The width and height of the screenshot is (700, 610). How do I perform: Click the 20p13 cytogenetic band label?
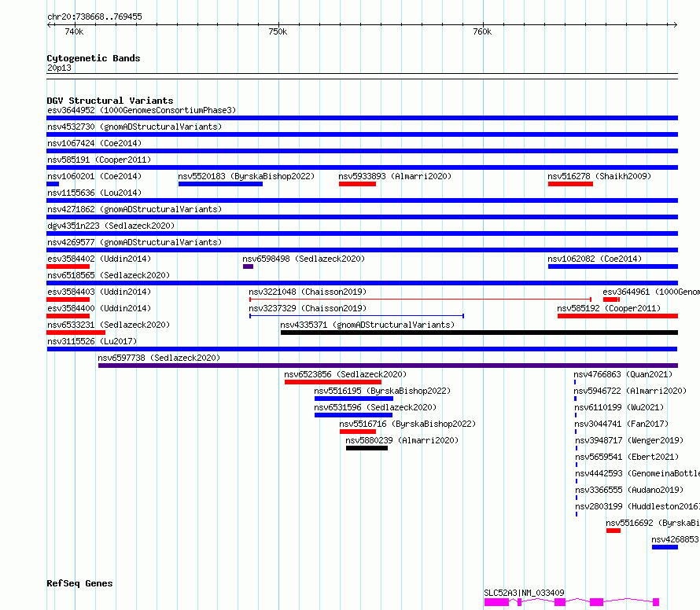(59, 68)
